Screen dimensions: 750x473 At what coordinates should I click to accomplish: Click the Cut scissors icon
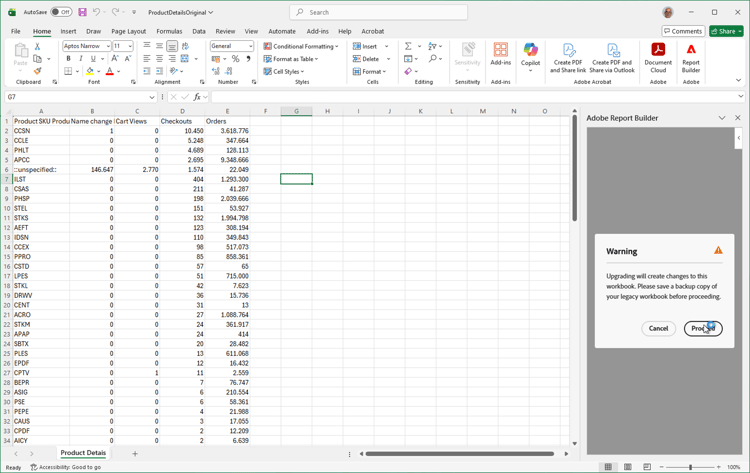point(37,46)
